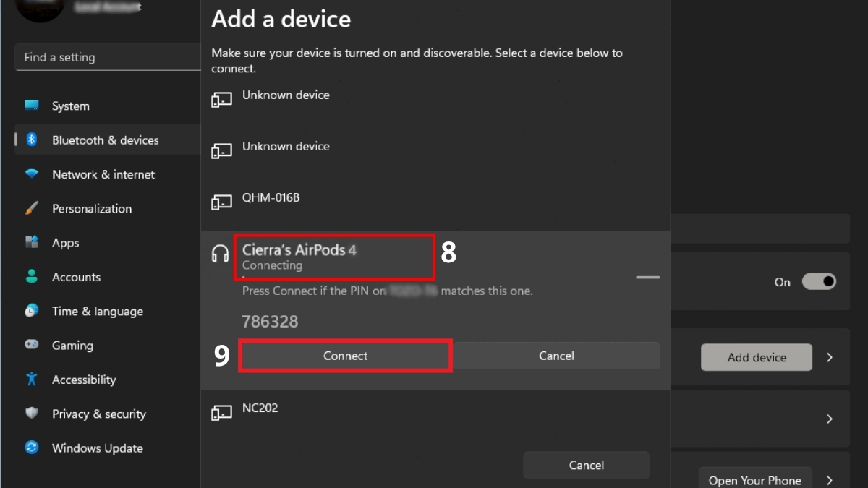Open Network & internet wifi icon
Viewport: 868px width, 488px height.
pos(32,174)
